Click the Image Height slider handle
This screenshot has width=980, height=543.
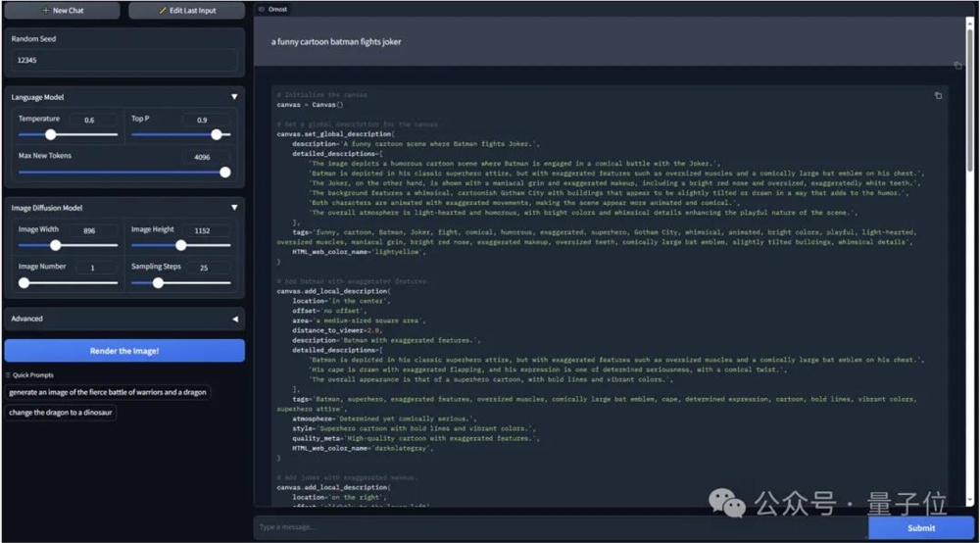point(180,246)
